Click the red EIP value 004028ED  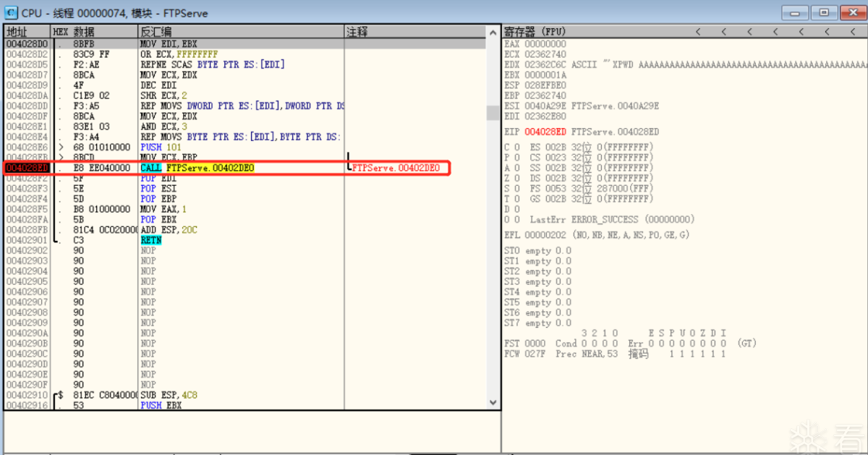pos(545,132)
